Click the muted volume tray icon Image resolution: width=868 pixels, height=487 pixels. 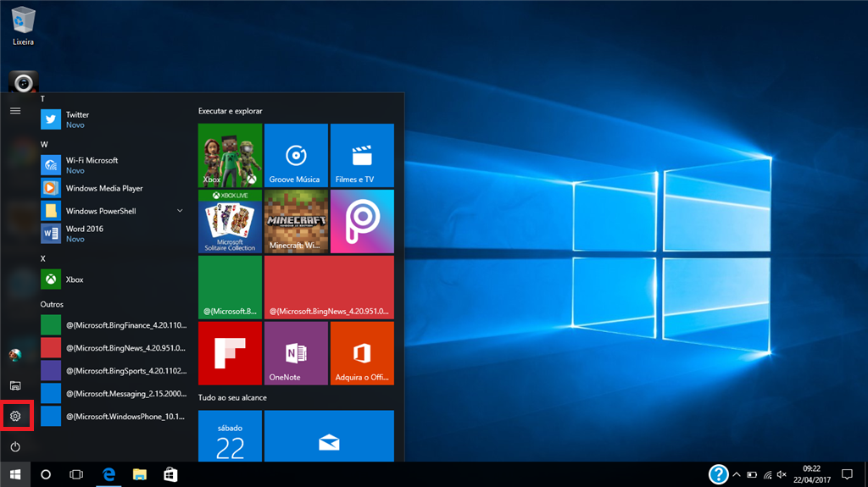[782, 474]
